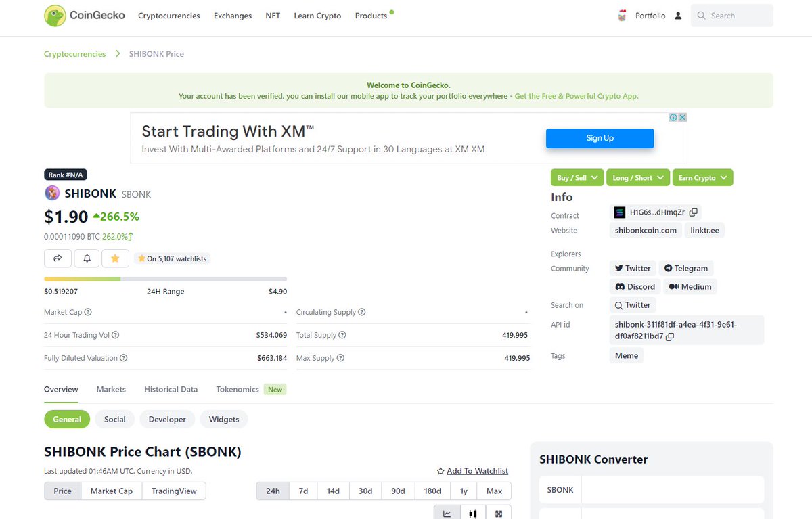Image resolution: width=812 pixels, height=519 pixels.
Task: Open the linktr.ee link
Action: click(x=705, y=231)
